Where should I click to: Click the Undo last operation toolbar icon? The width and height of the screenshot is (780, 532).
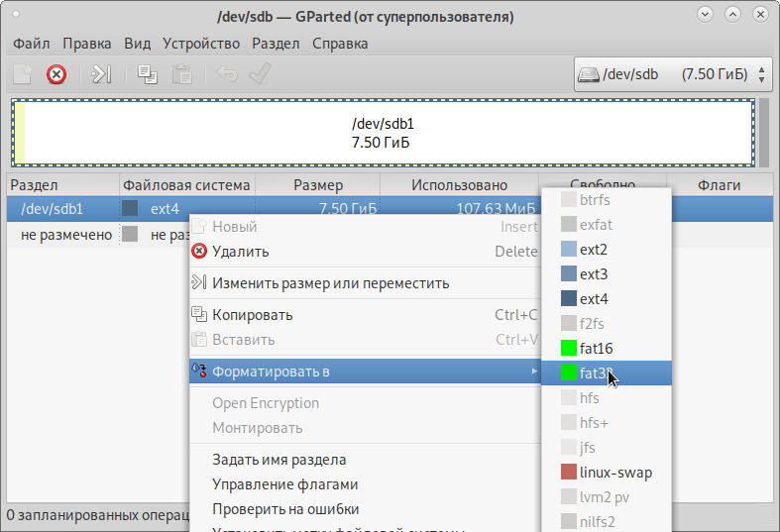(227, 74)
